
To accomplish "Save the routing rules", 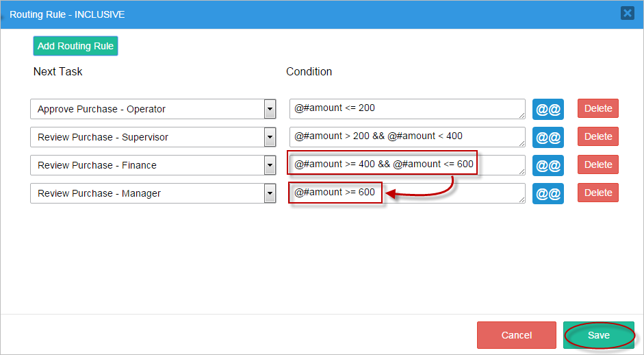I will click(598, 335).
